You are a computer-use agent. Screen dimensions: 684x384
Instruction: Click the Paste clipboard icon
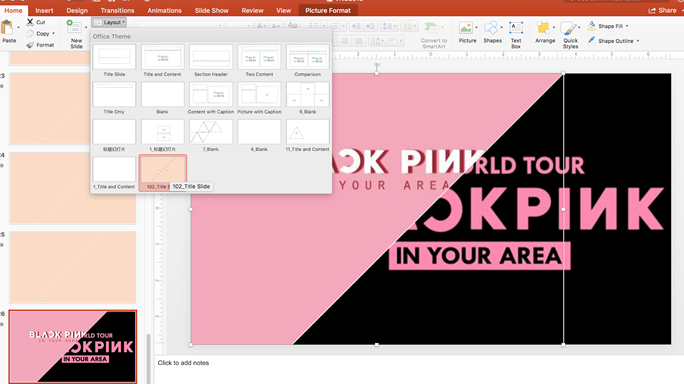tap(7, 28)
